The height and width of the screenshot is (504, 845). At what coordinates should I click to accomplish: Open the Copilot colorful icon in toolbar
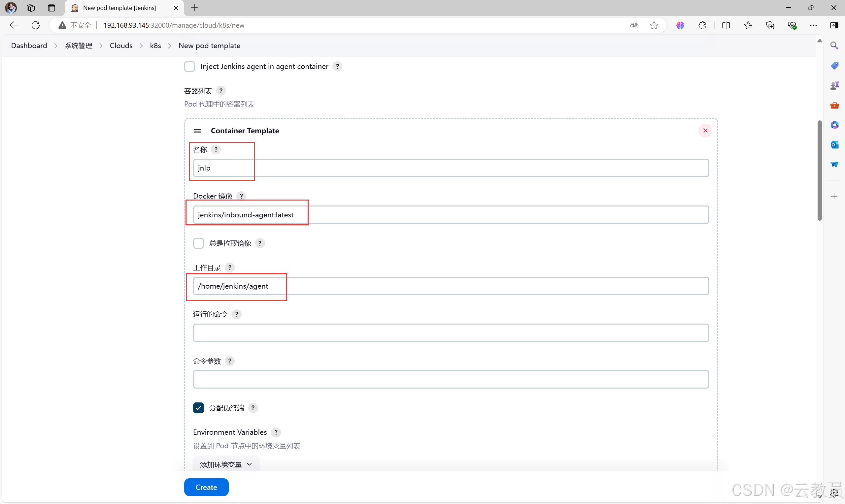(680, 25)
